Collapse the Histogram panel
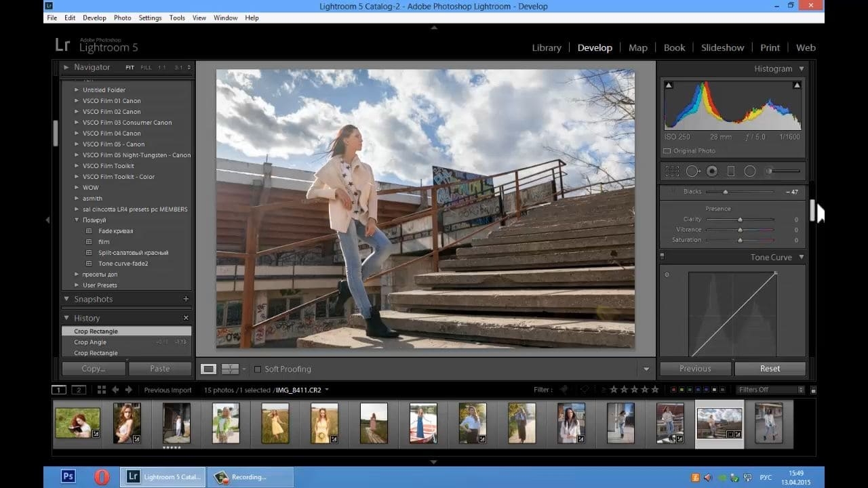Screen dimensions: 868x488 pos(802,68)
